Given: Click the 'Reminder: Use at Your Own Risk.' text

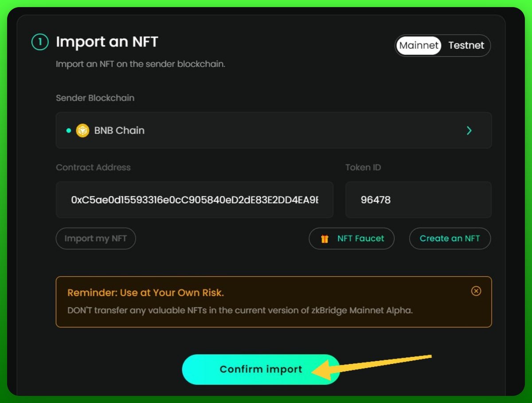Looking at the screenshot, I should point(145,293).
